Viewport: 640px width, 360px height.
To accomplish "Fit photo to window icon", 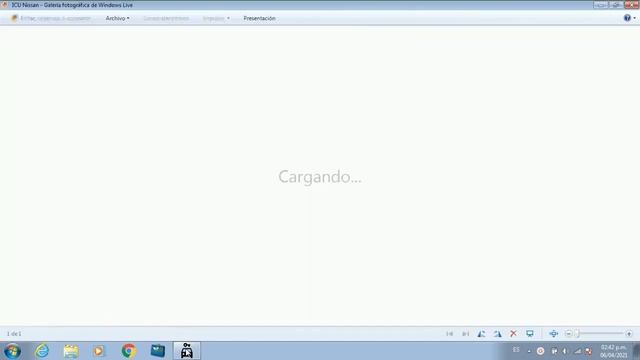I will [553, 334].
